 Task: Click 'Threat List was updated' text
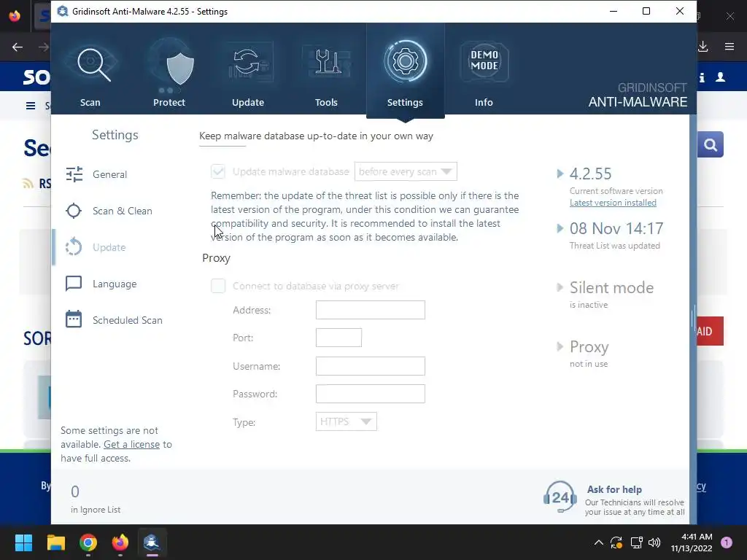coord(615,246)
